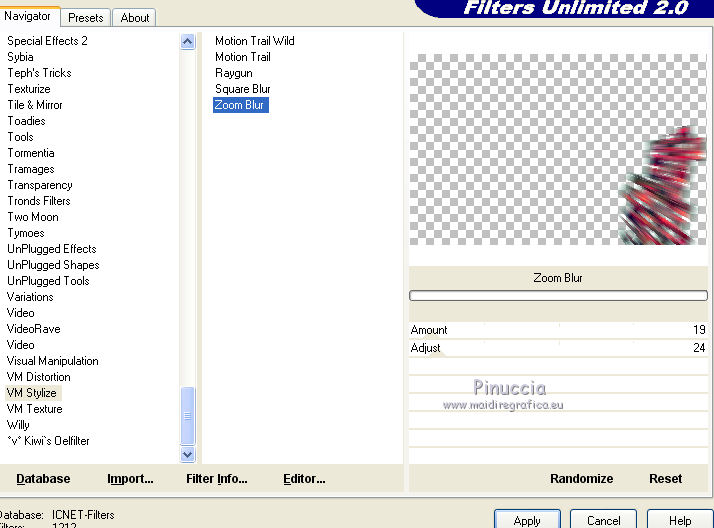This screenshot has height=528, width=714.
Task: Click the Database button
Action: 43,479
